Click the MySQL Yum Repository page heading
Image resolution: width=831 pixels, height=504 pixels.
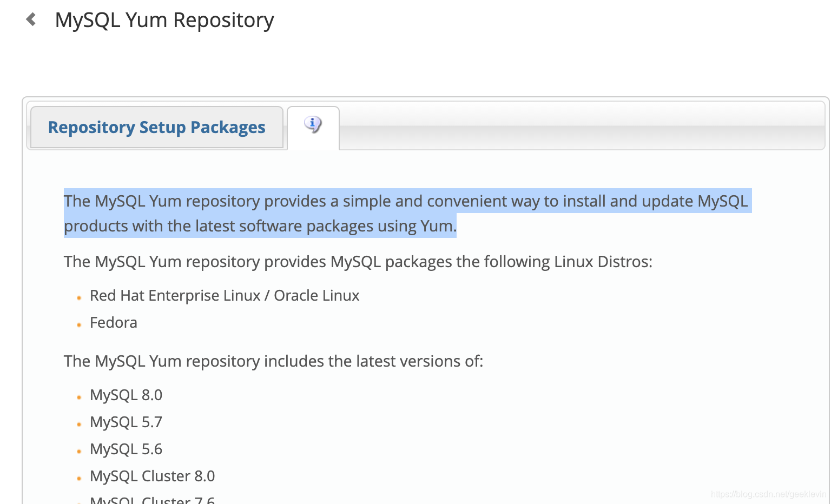coord(164,20)
